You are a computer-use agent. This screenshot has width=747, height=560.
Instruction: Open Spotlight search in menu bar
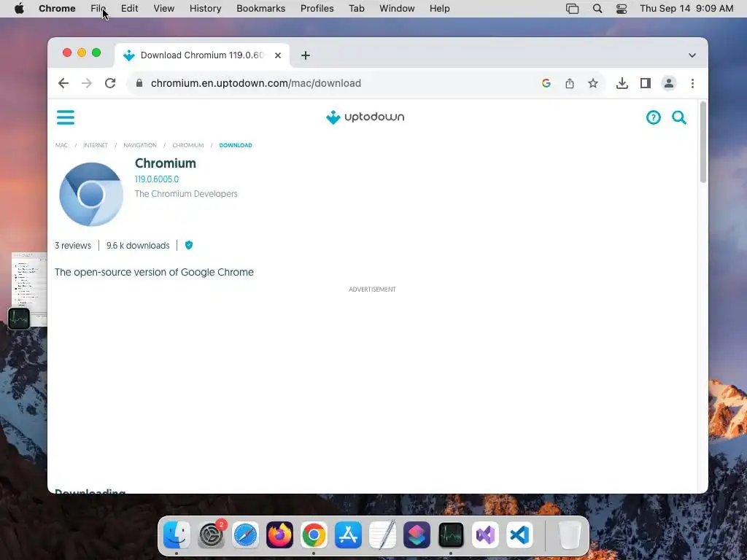click(x=597, y=9)
